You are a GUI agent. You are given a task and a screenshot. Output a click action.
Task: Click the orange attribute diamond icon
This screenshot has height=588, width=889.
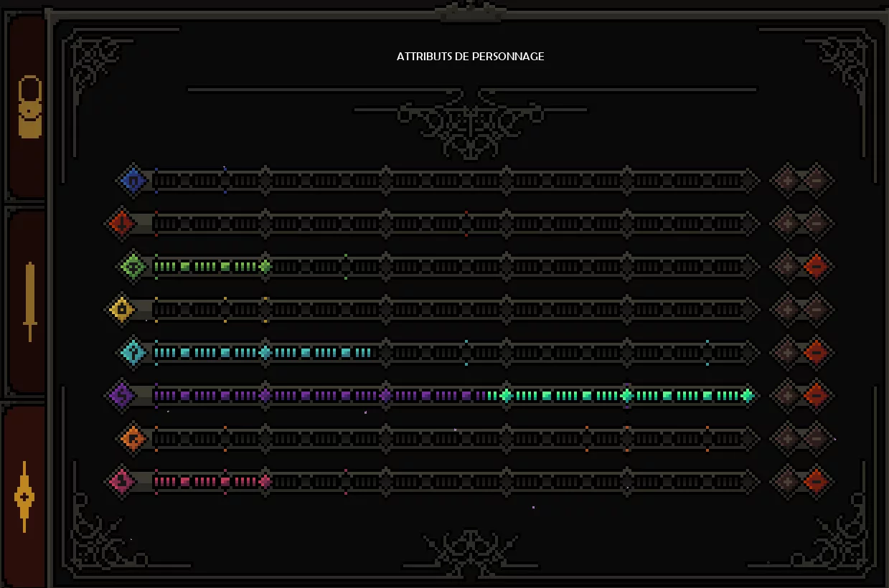[x=133, y=438]
